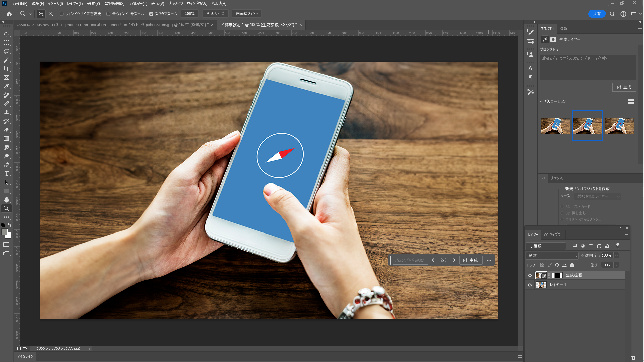Enable 全ウィンドウをズーム checkbox
The image size is (644, 362).
(x=108, y=14)
